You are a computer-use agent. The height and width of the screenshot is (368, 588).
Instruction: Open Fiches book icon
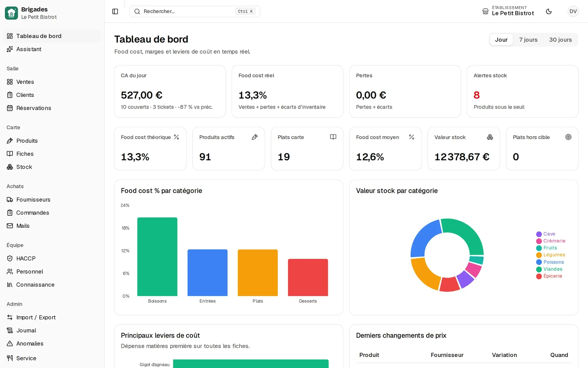(10, 154)
